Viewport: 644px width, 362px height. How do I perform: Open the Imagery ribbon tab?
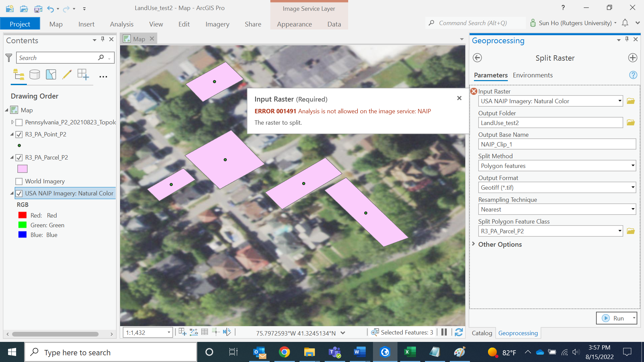point(217,24)
